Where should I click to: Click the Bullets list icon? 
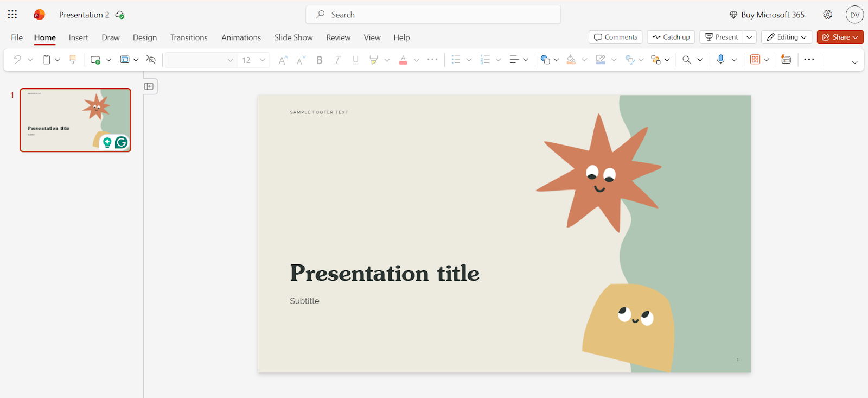[x=456, y=60]
